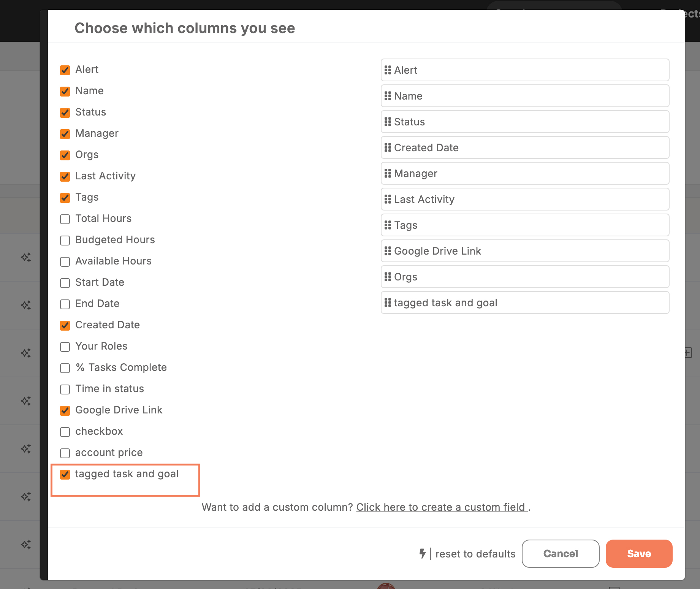Save the column selection
700x589 pixels.
[639, 554]
